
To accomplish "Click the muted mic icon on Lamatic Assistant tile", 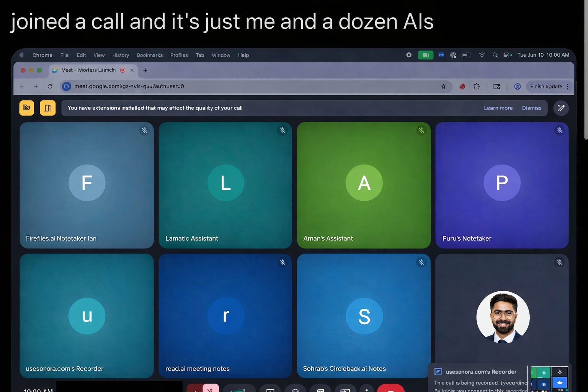I will [x=283, y=131].
